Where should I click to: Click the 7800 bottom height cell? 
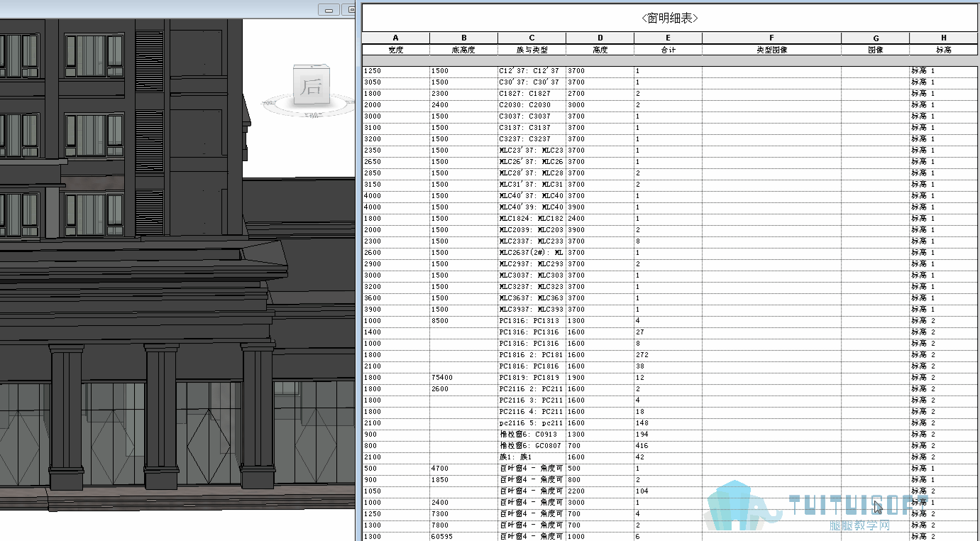(463, 525)
